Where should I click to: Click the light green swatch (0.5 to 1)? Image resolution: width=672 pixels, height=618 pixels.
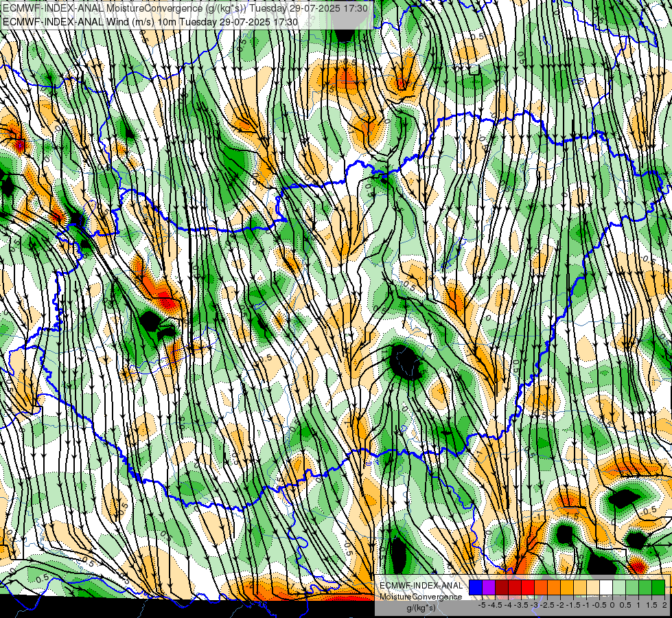tap(633, 588)
